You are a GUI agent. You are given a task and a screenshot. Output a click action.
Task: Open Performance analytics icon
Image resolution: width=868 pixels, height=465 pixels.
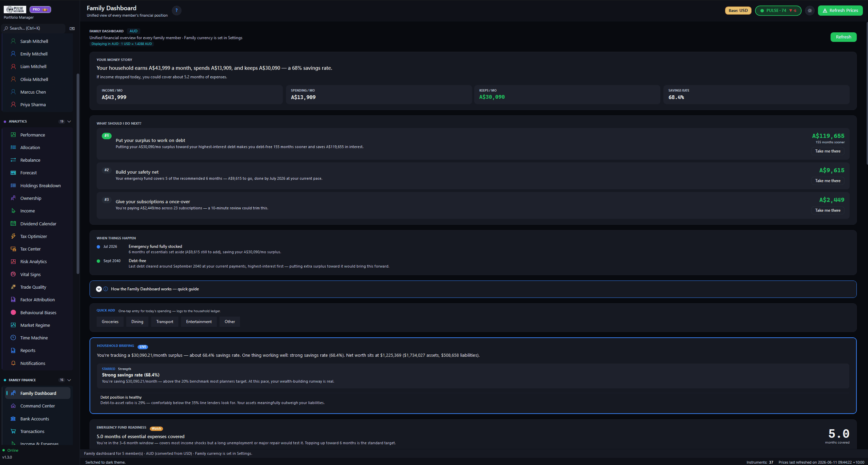13,135
